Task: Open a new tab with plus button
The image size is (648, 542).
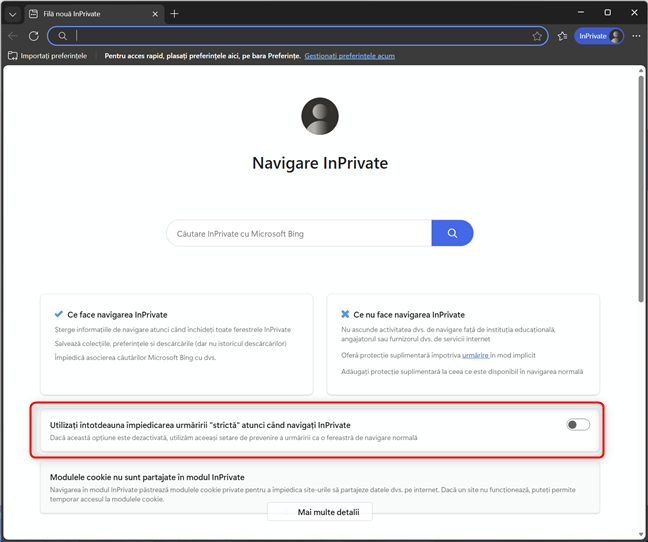Action: [174, 14]
